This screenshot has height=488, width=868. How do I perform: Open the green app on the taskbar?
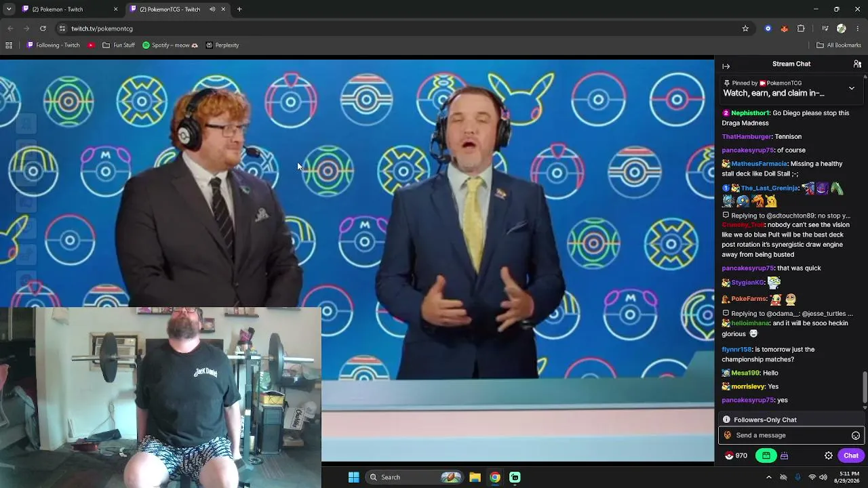(515, 477)
